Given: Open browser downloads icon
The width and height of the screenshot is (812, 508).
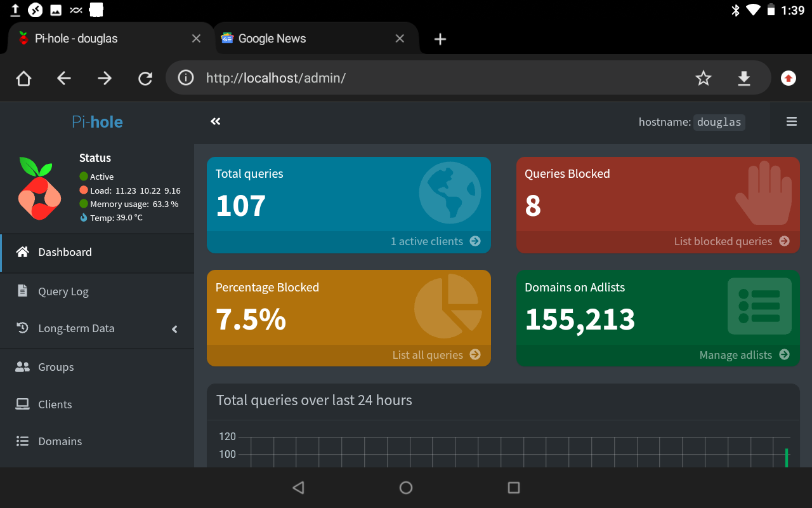Looking at the screenshot, I should click(x=744, y=78).
